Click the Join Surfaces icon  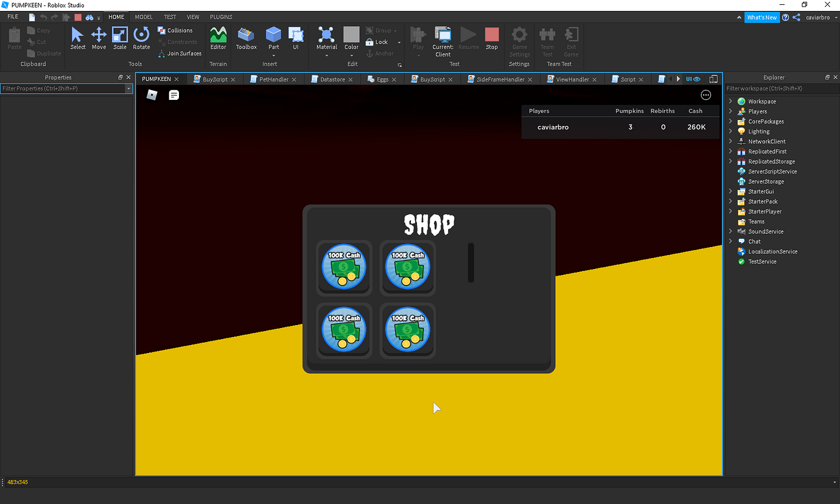point(161,54)
